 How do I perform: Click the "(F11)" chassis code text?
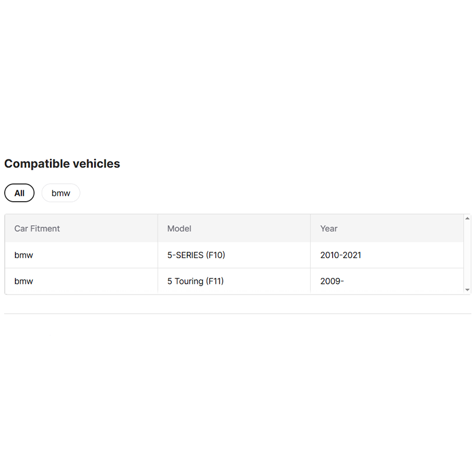coord(215,281)
